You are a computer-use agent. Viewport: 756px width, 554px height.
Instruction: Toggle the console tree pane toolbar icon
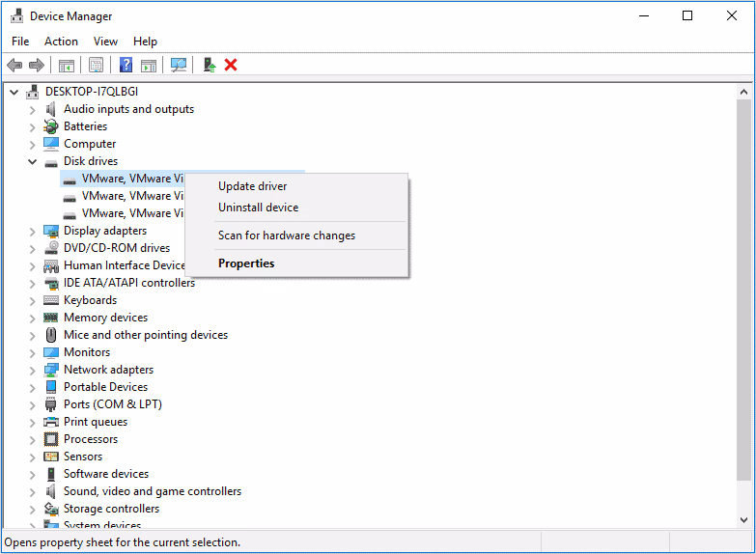coord(66,65)
